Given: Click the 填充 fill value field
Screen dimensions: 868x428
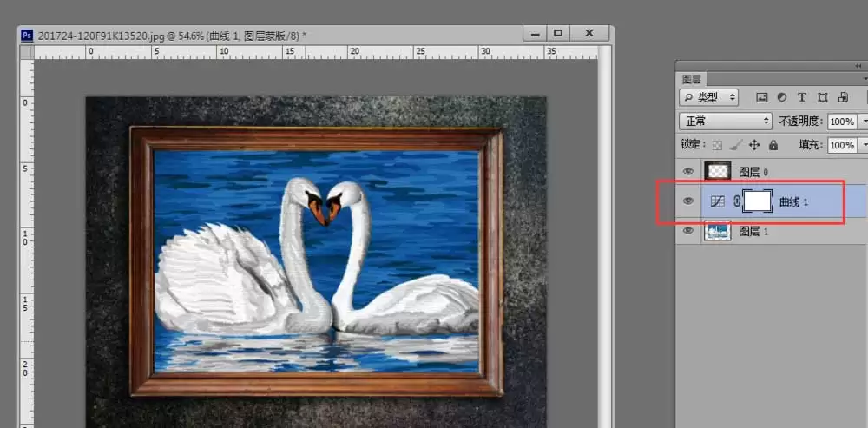Looking at the screenshot, I should (x=841, y=145).
